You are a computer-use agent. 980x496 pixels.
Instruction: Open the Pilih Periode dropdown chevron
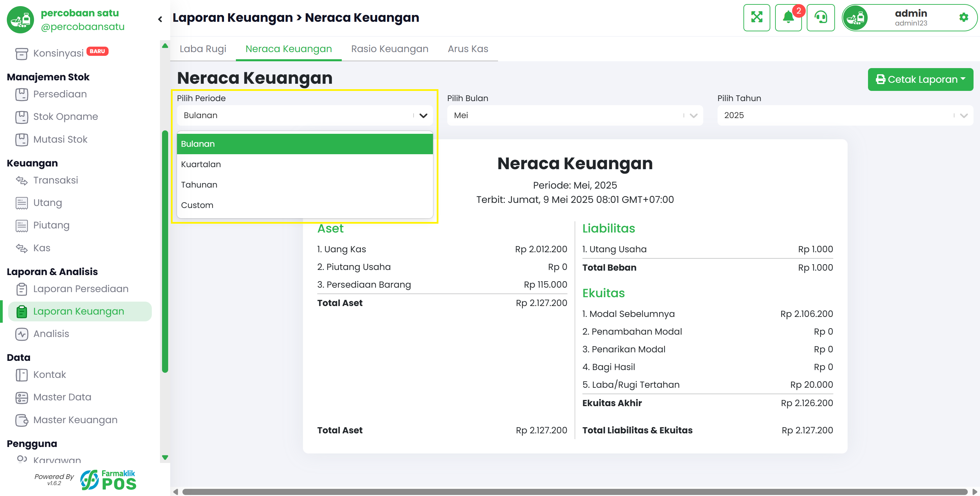423,116
